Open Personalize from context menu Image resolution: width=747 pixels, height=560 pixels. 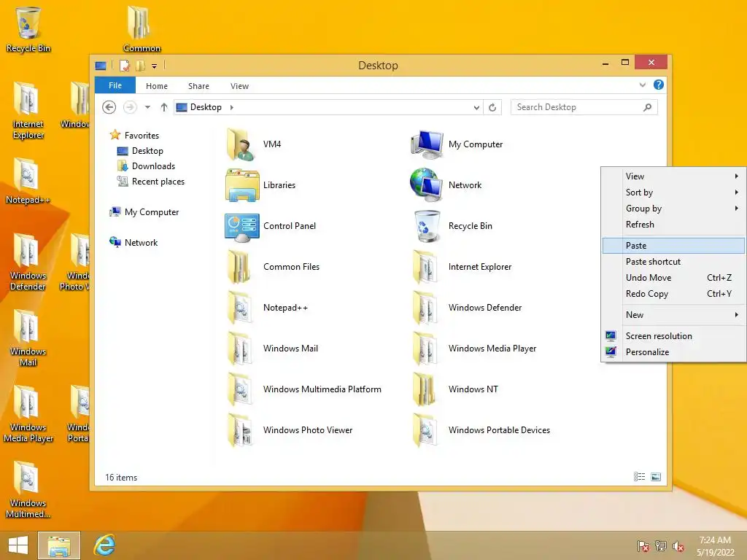click(673, 352)
